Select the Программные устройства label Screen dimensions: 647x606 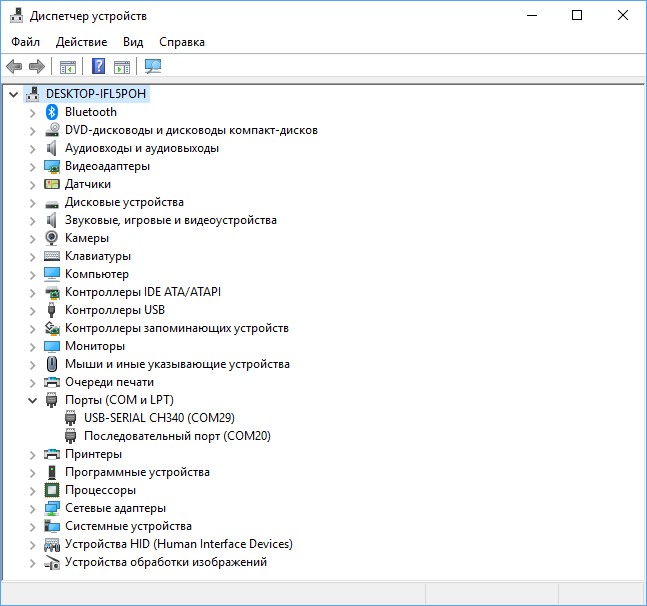coord(137,472)
